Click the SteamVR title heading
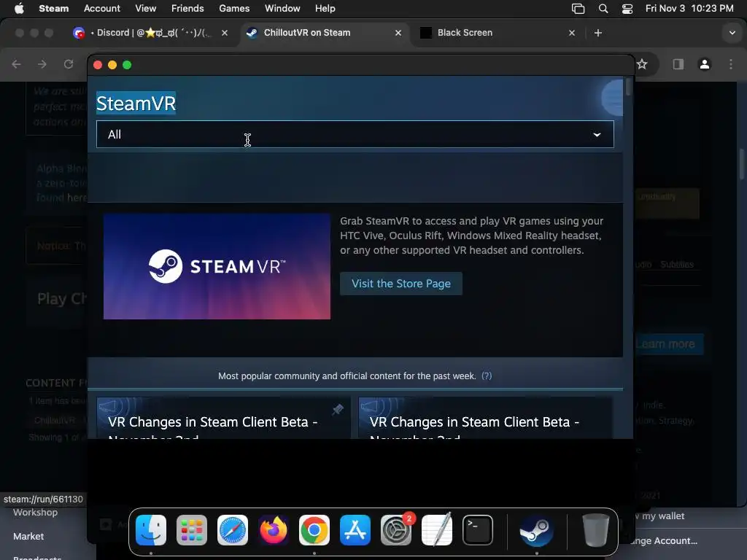 tap(136, 104)
